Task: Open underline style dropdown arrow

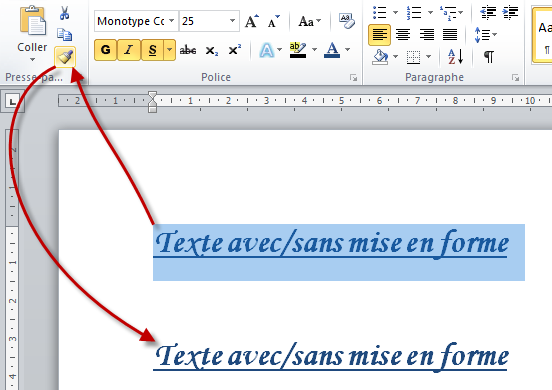Action: pos(170,50)
